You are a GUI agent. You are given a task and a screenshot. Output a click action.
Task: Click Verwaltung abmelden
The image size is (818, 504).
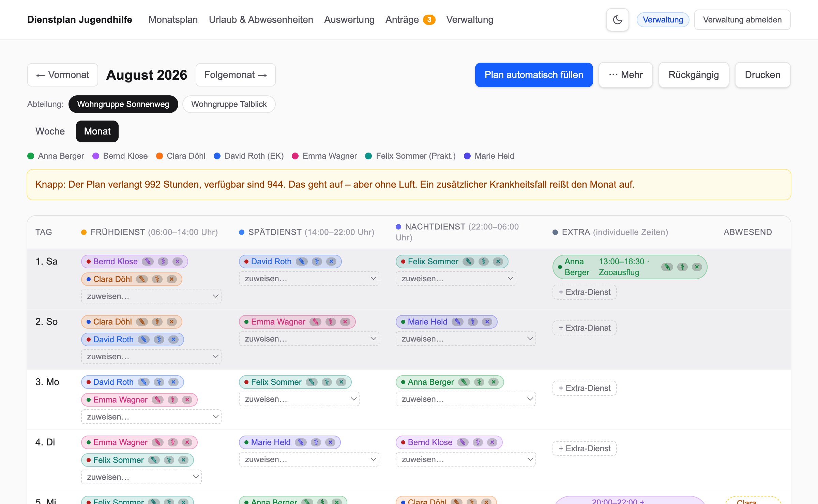click(742, 20)
